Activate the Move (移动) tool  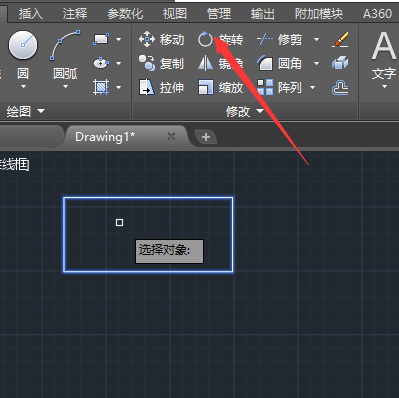pyautogui.click(x=161, y=39)
